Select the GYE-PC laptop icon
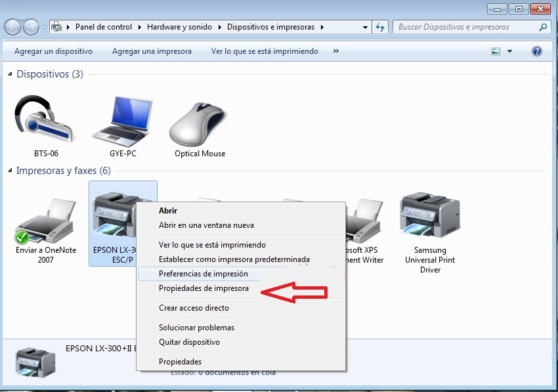Viewport: 558px width, 392px height. click(x=122, y=121)
